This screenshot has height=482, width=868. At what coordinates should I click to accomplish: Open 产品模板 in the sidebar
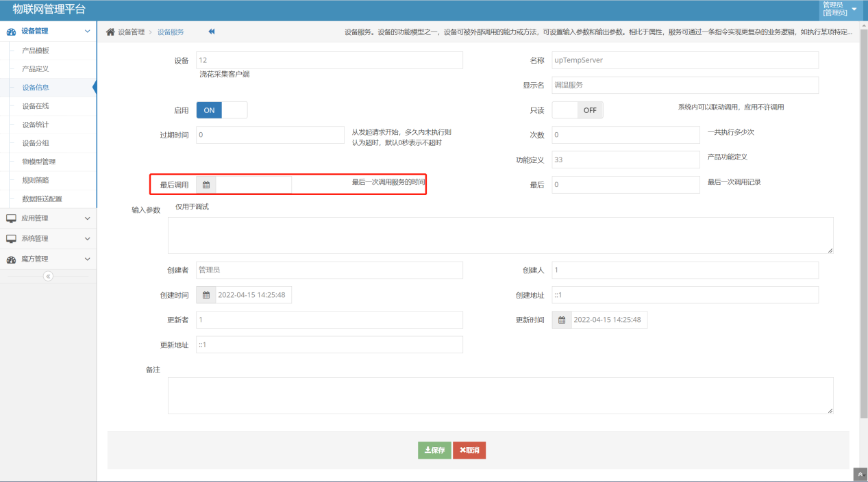(36, 51)
